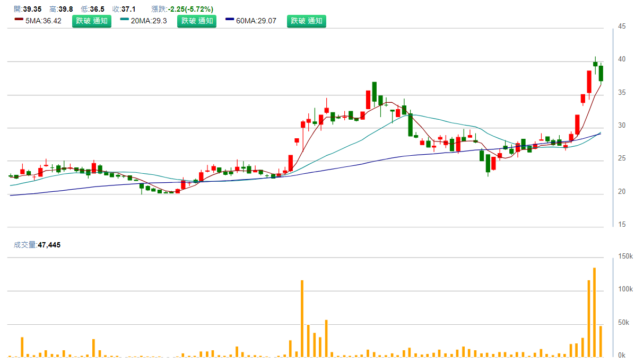The image size is (635, 364).
Task: Select the closing price 收 37.1
Action: pos(124,9)
